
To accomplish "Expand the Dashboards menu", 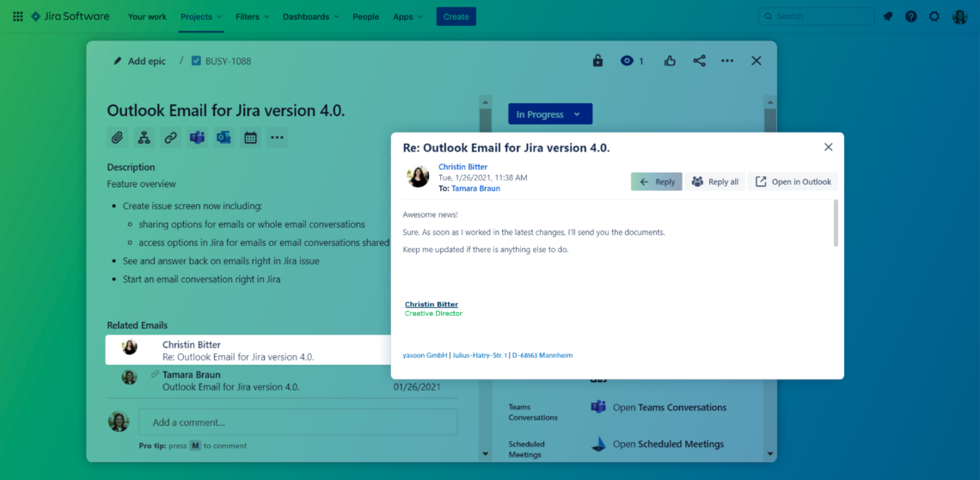I will coord(310,17).
